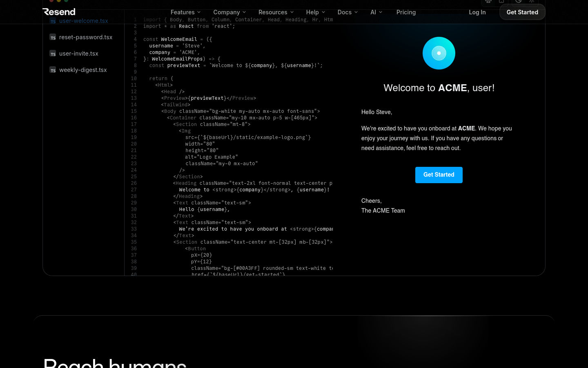Click the TS icon beside user-invite.tsx
This screenshot has height=368, width=588.
tap(53, 54)
